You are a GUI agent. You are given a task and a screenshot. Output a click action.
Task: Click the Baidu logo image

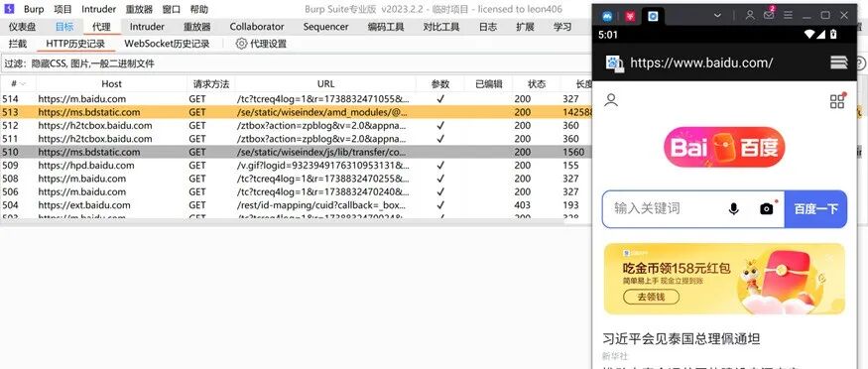tap(724, 147)
